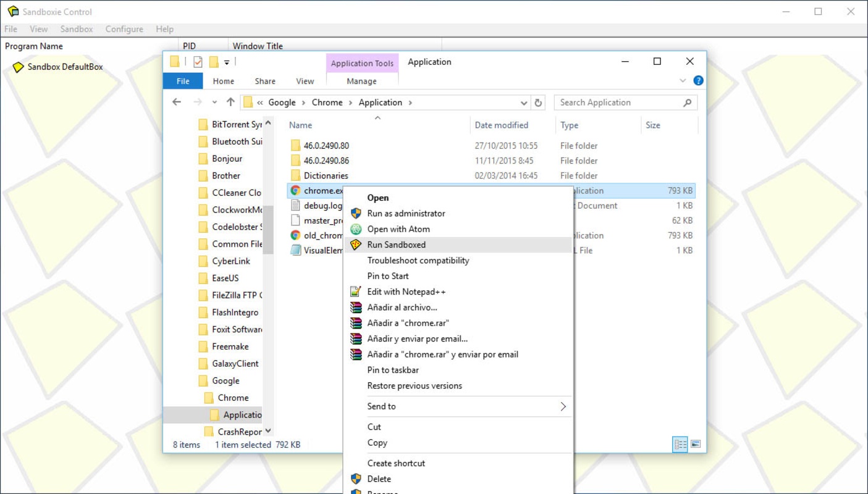Expand the Explorer ribbon chevron

click(x=683, y=81)
